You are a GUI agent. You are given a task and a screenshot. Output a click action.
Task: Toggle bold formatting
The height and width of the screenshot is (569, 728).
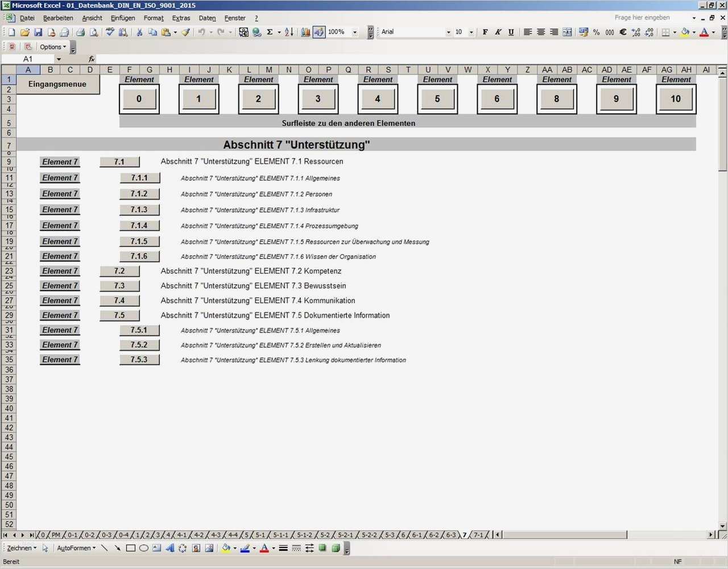484,32
